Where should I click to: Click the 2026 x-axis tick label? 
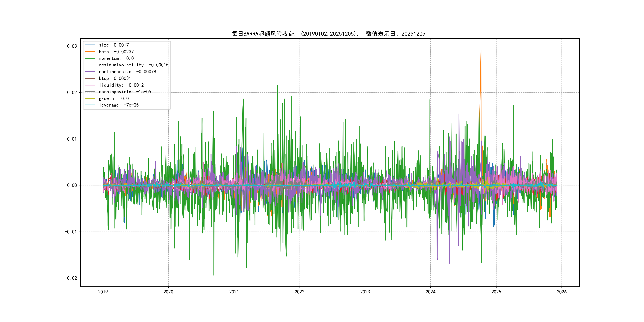(562, 292)
